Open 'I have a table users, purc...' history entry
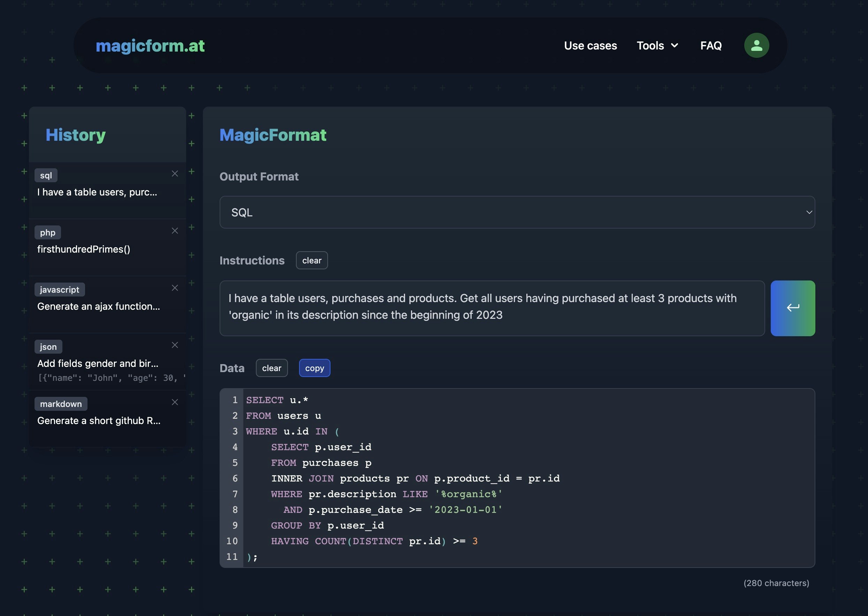The height and width of the screenshot is (616, 868). (x=97, y=192)
